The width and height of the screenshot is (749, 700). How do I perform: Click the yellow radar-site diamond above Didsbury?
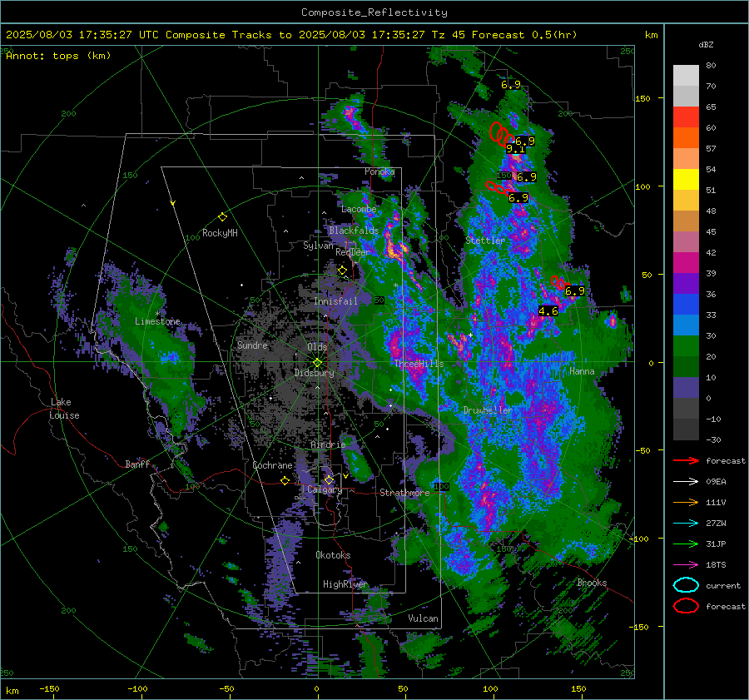point(318,362)
